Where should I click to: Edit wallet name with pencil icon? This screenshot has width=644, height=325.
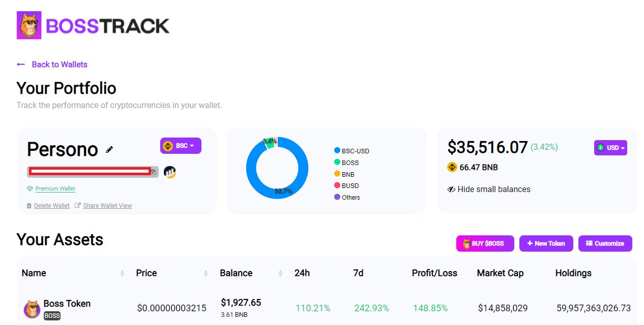coord(109,149)
